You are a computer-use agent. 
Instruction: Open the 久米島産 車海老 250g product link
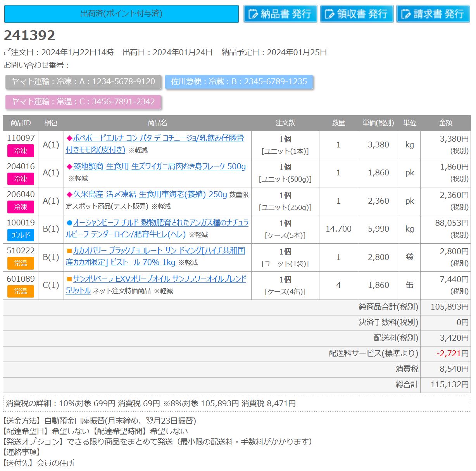(x=150, y=194)
